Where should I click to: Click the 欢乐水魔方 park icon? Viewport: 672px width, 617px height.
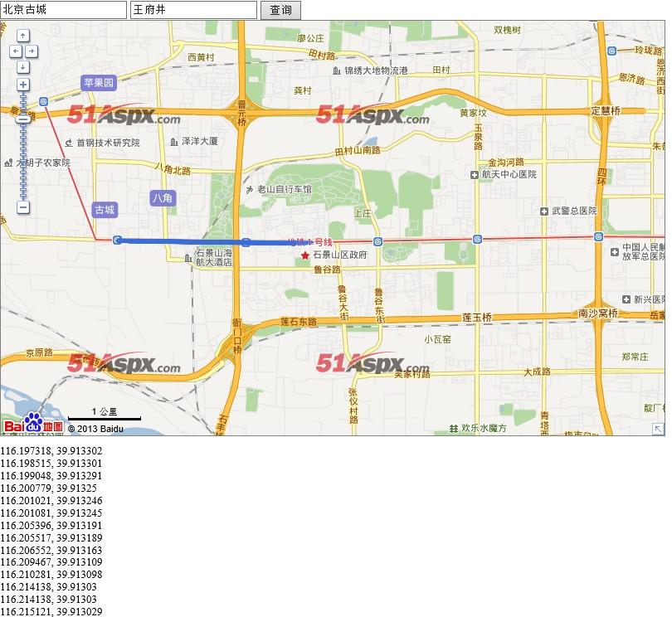pos(454,428)
